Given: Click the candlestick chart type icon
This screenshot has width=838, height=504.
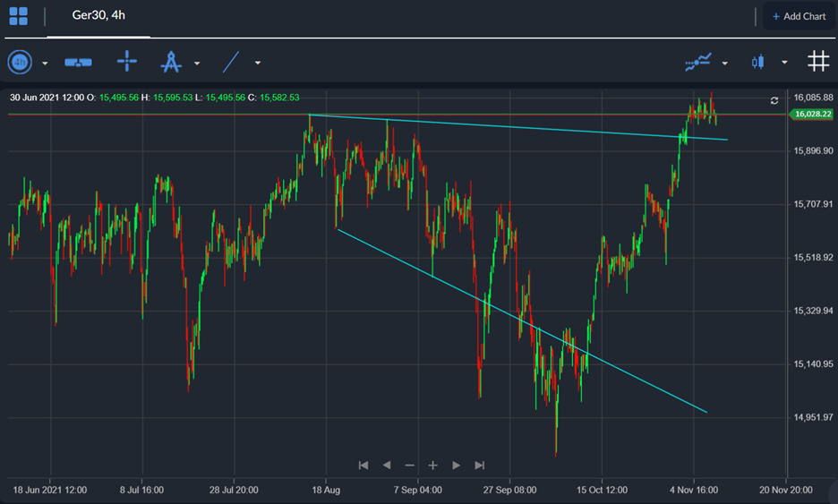Looking at the screenshot, I should click(x=757, y=62).
